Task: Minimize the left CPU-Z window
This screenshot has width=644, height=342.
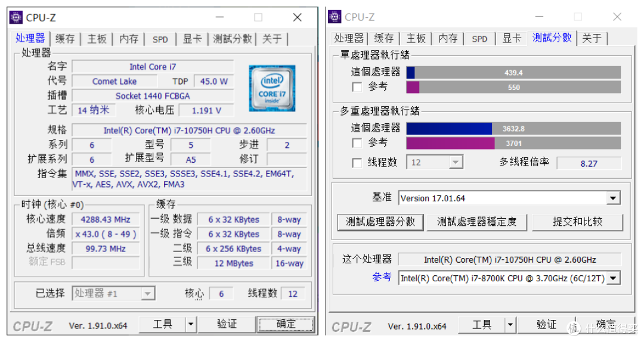Action: tap(219, 17)
